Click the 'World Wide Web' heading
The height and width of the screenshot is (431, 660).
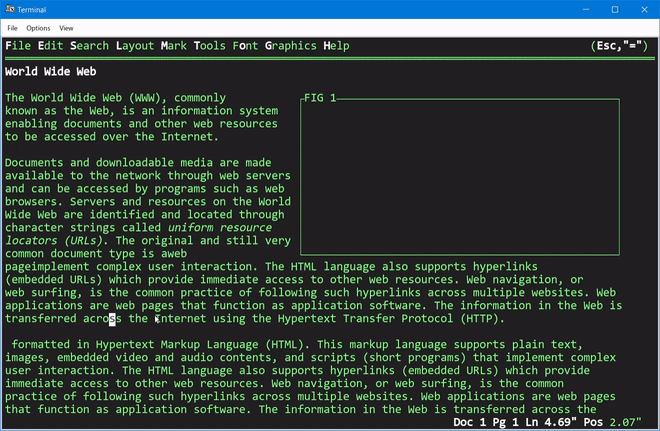(51, 72)
